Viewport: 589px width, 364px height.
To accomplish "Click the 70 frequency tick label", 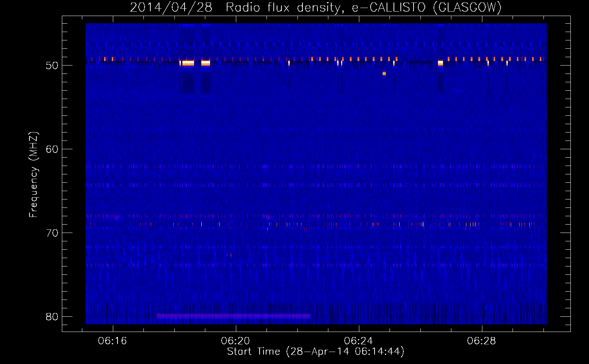I will click(x=52, y=233).
